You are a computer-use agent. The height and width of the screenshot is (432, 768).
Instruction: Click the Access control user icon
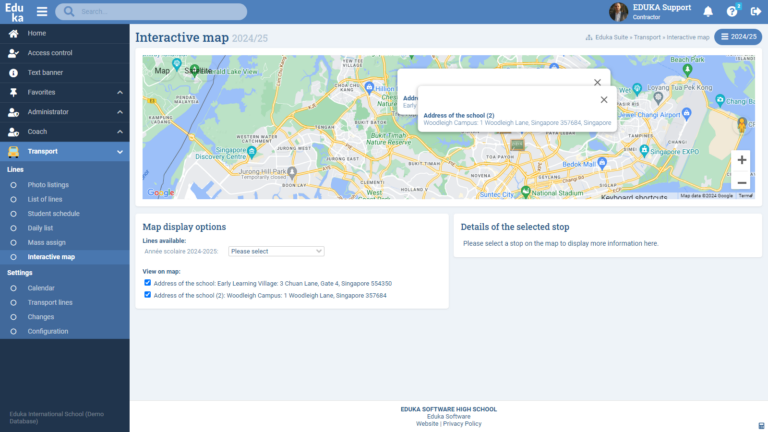13,53
